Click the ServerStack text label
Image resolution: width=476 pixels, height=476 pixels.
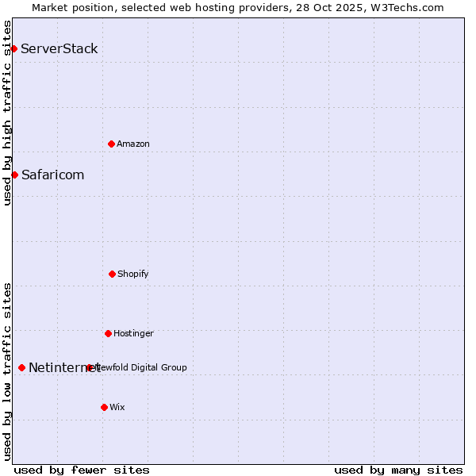59,49
